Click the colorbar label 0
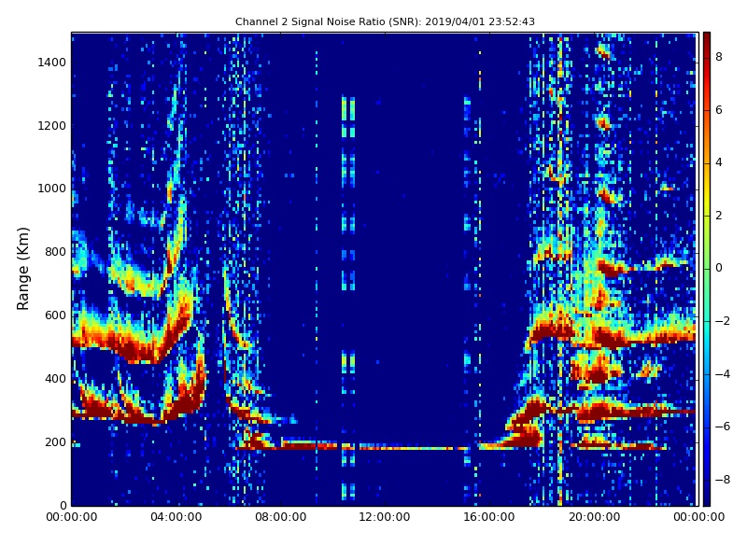 719,268
